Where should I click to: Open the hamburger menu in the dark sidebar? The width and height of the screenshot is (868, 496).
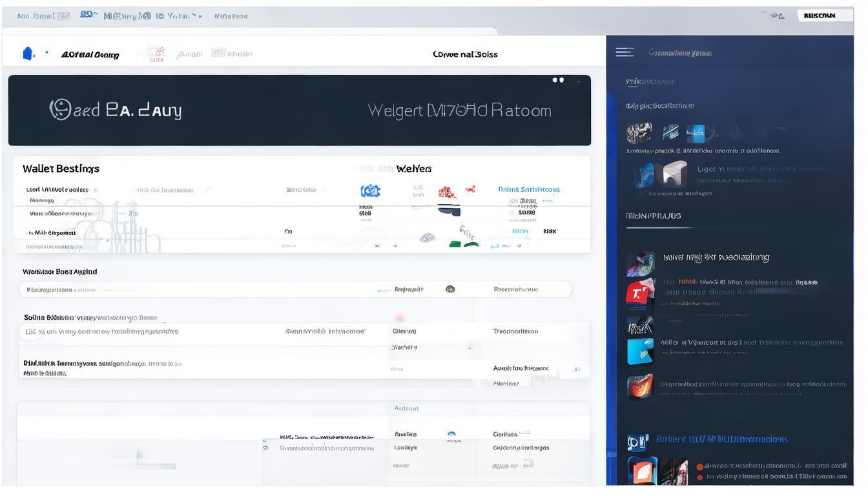tap(624, 52)
